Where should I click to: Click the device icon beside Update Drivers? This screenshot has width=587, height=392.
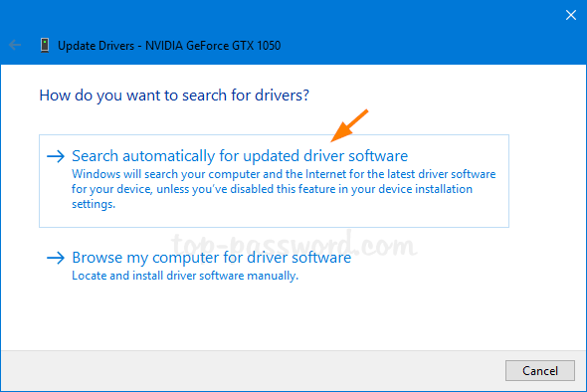point(45,46)
